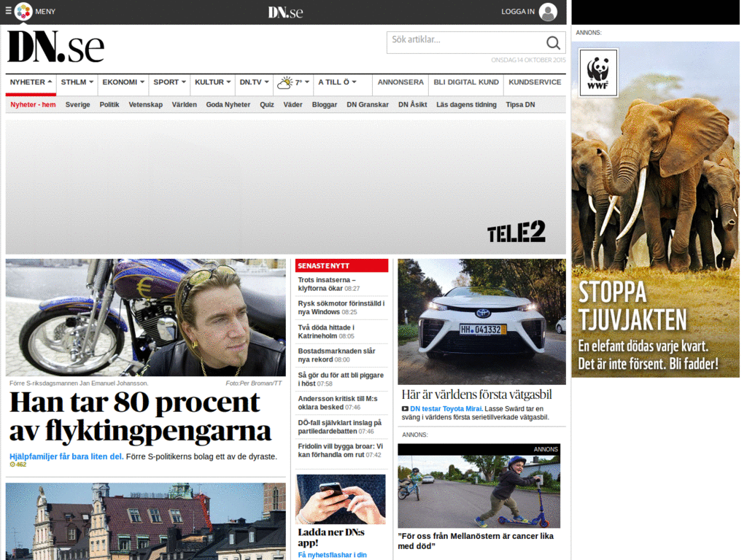The width and height of the screenshot is (747, 560).
Task: Open Så gör du för att bli piggare story
Action: [341, 379]
